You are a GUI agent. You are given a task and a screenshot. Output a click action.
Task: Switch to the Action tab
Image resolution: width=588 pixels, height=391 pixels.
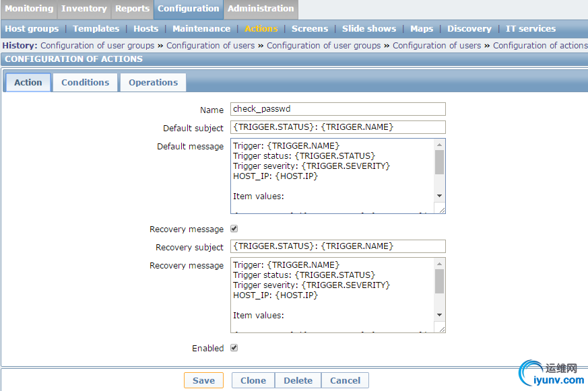[28, 82]
